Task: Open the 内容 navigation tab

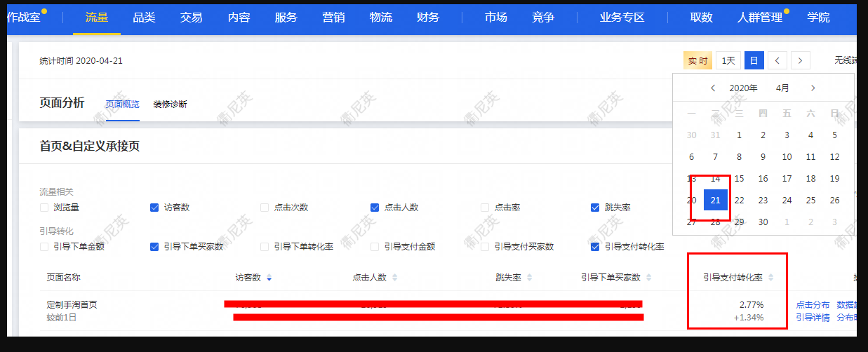Action: pos(239,18)
